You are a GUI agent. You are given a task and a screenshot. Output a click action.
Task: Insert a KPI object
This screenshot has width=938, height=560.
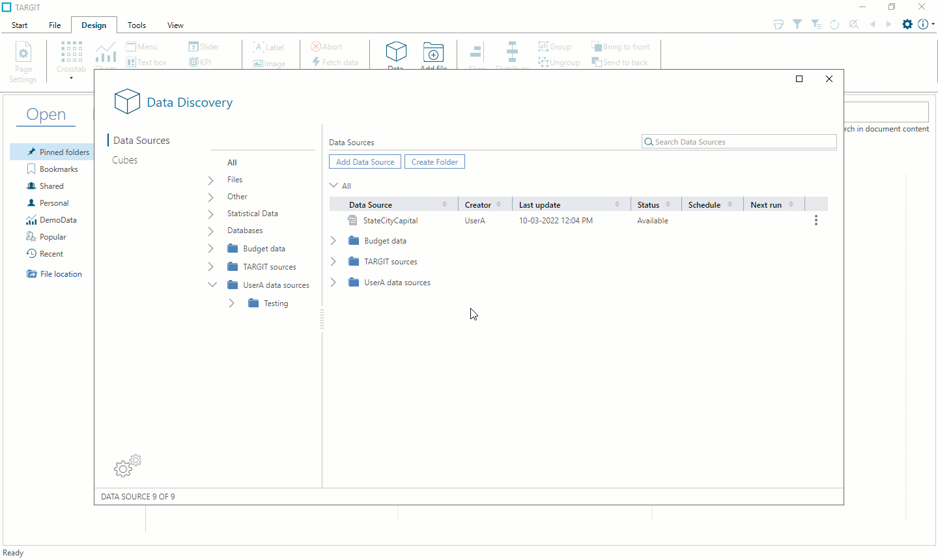tap(200, 61)
